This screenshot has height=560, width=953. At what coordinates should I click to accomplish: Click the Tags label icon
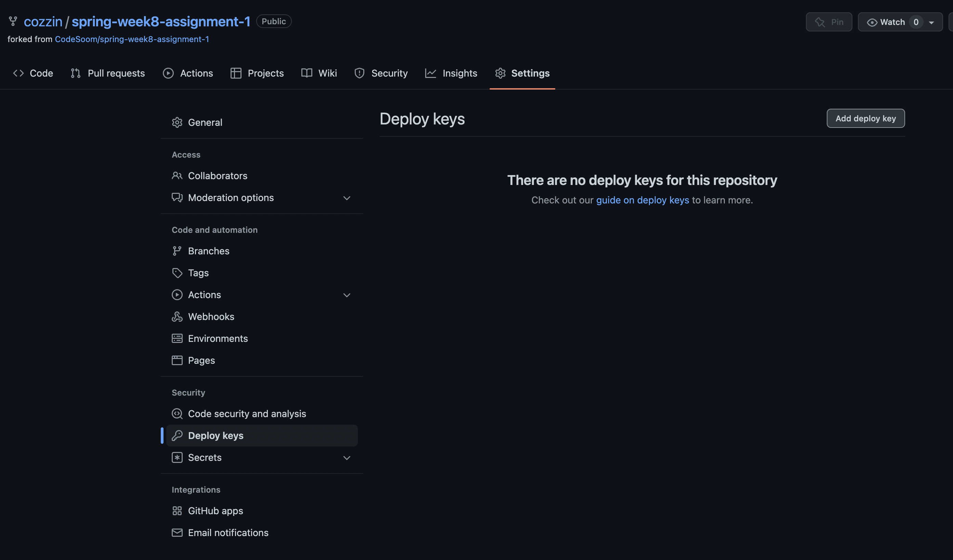pos(177,273)
